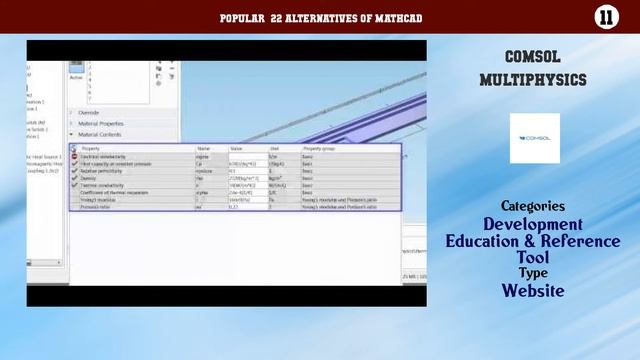Select the Relative permittivity property row
Image resolution: width=640 pixels, height=360 pixels.
point(236,171)
